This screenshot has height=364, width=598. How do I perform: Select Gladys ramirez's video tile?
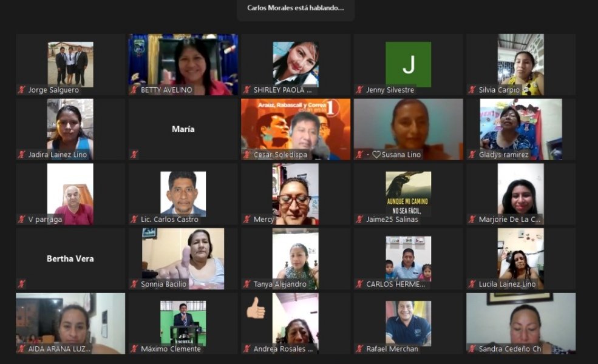click(x=521, y=129)
